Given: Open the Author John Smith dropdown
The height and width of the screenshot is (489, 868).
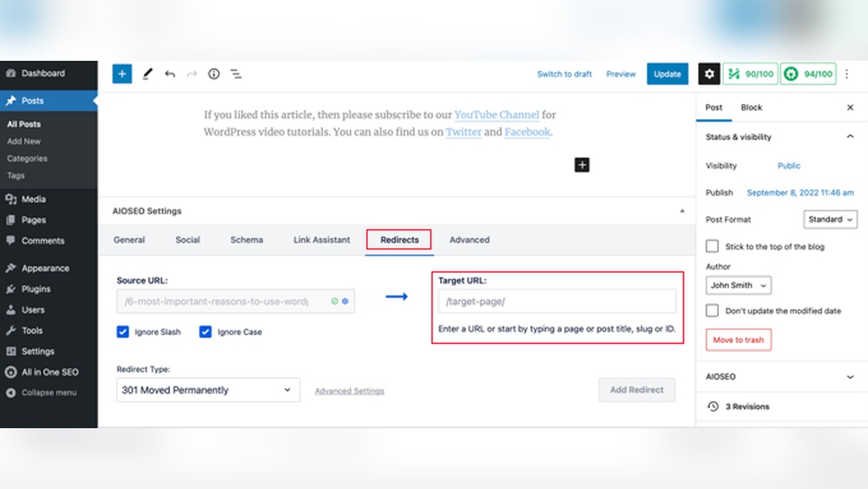Looking at the screenshot, I should (x=739, y=285).
